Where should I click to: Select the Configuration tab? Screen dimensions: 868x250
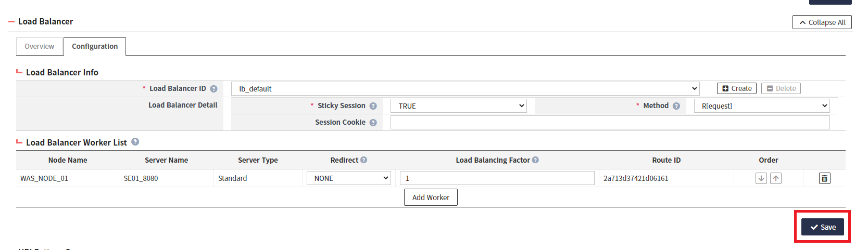coord(95,46)
